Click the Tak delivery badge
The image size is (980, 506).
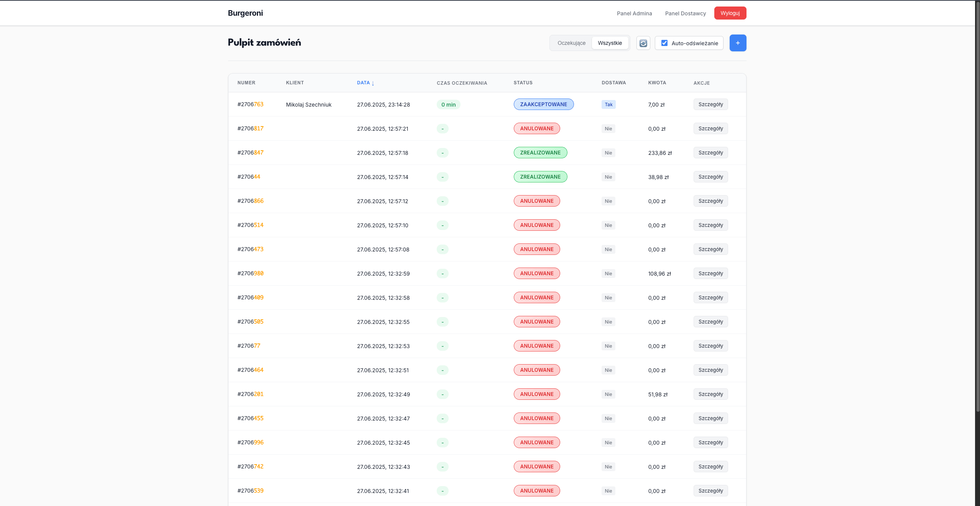608,105
